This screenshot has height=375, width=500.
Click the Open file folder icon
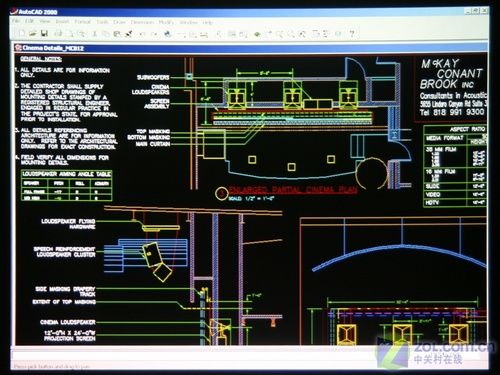click(33, 33)
